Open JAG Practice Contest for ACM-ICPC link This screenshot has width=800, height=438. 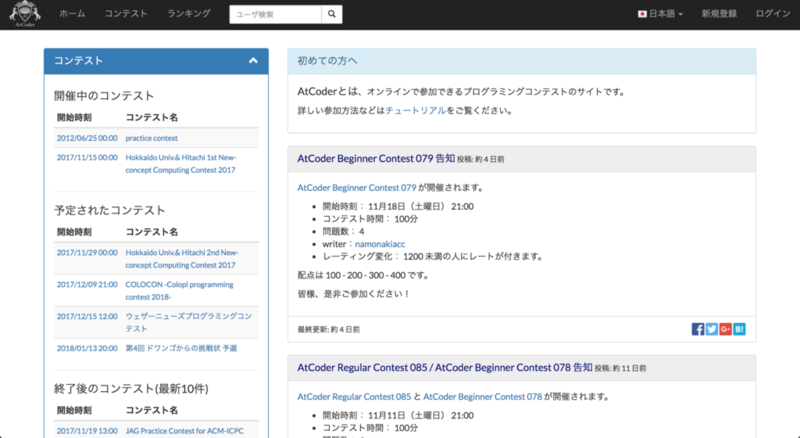(x=184, y=431)
